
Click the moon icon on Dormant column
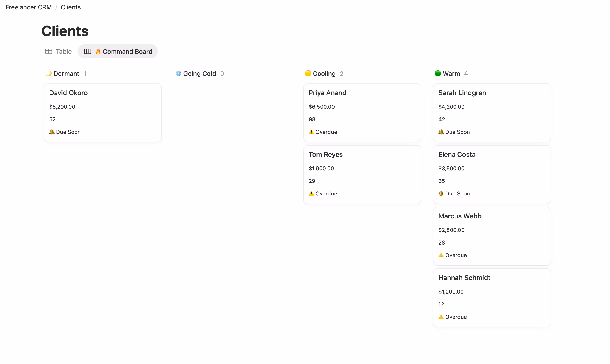pos(49,74)
